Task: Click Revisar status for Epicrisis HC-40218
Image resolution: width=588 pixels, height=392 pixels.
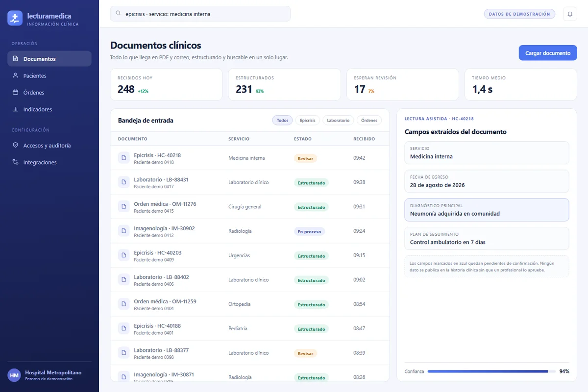Action: (305, 158)
